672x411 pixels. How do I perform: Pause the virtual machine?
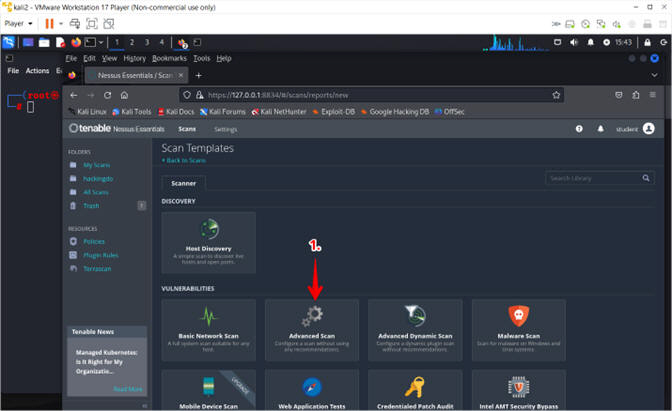point(49,24)
